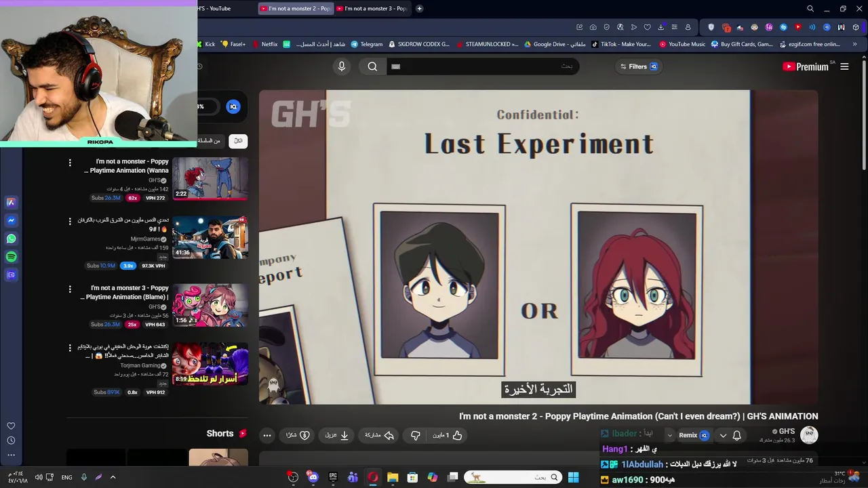This screenshot has width=868, height=488.
Task: Open options menu for monster 3 Blame video
Action: (70, 289)
